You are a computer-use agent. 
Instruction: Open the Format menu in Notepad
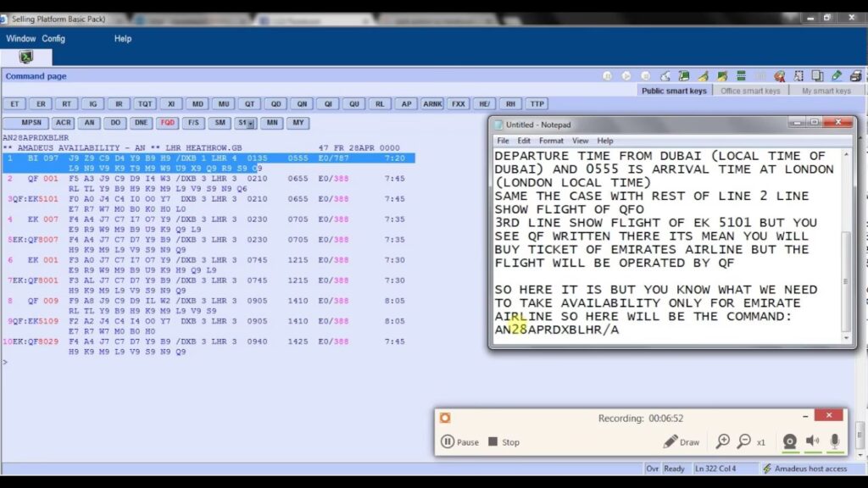(551, 141)
